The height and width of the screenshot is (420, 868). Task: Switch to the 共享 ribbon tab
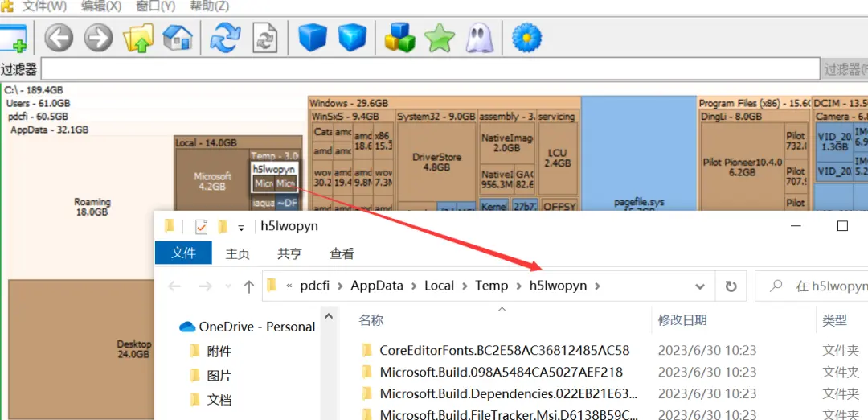(289, 253)
